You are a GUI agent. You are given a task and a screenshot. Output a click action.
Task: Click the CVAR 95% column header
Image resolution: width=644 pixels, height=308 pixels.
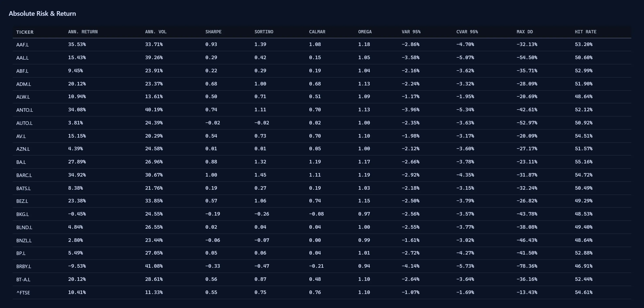tap(467, 32)
